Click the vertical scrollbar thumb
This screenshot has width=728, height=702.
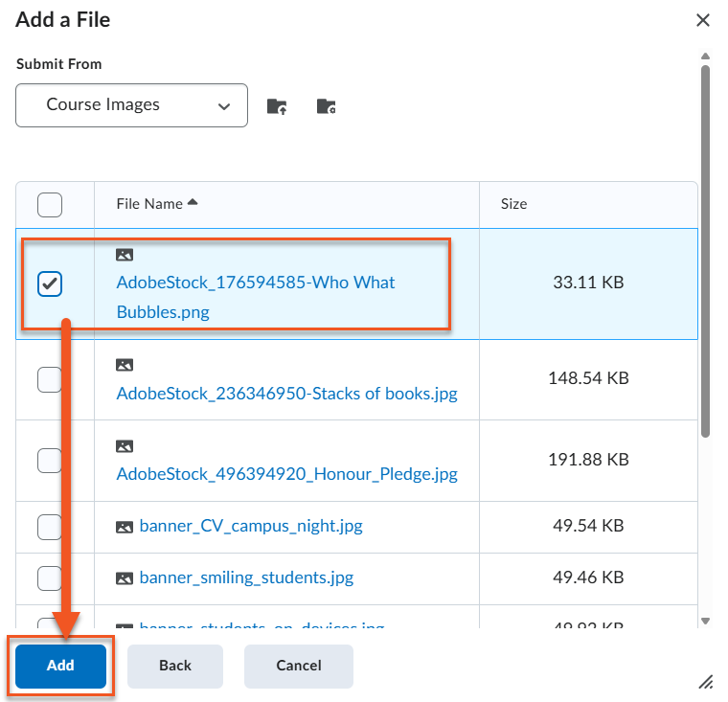coord(705,249)
